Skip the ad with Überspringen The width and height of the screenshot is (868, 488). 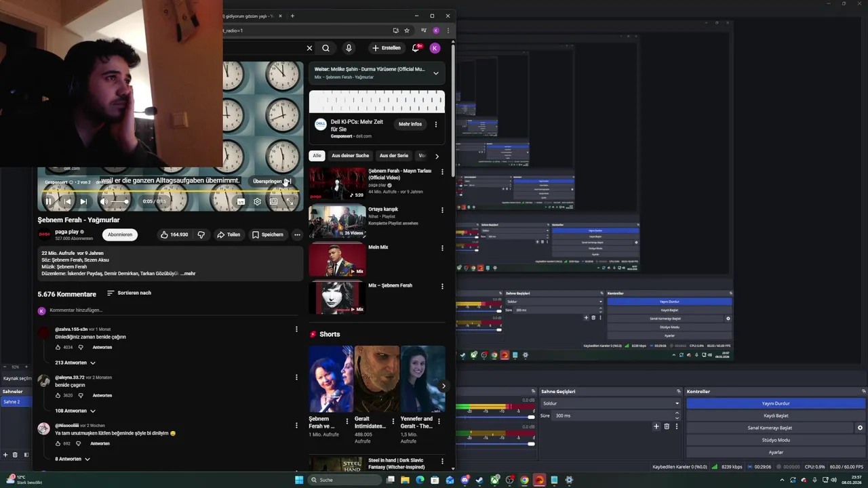click(x=271, y=181)
